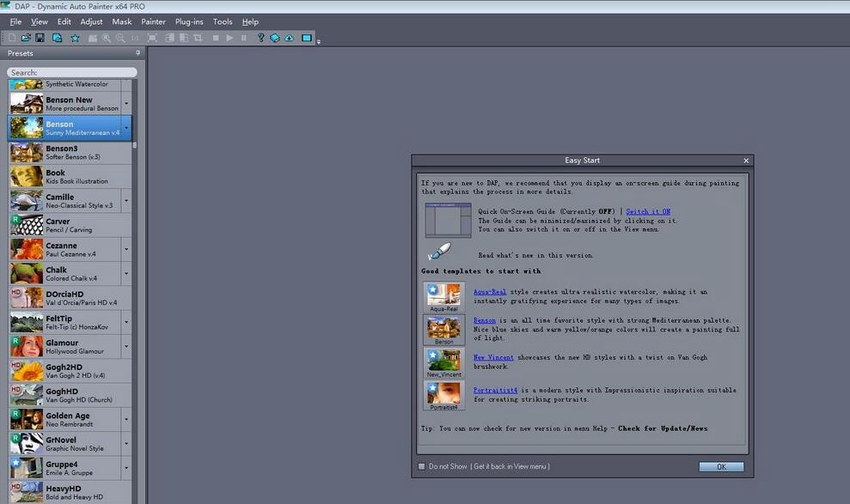Expand Chalk preset dropdown arrow

[126, 273]
